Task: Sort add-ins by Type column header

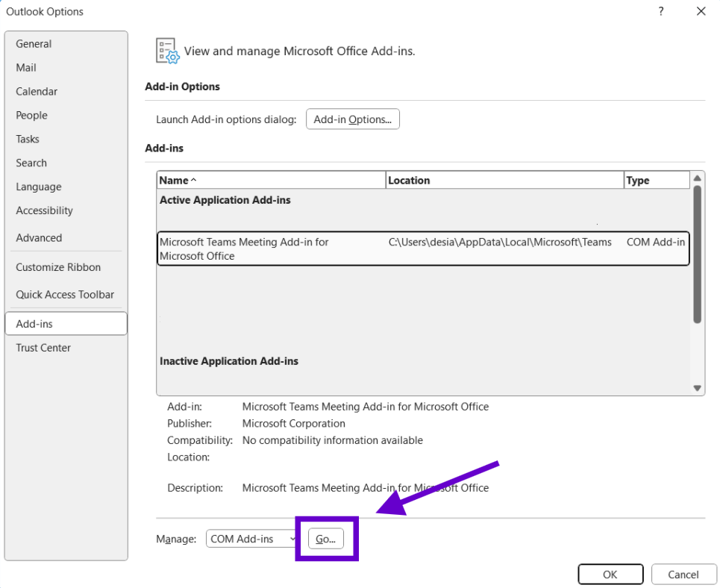Action: pos(657,181)
